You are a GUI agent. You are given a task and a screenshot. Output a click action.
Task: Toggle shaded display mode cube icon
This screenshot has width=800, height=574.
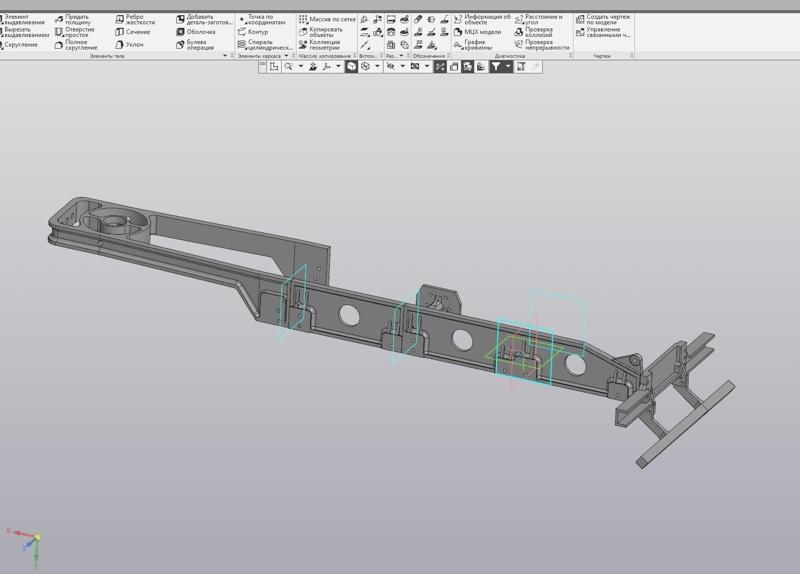pos(352,67)
